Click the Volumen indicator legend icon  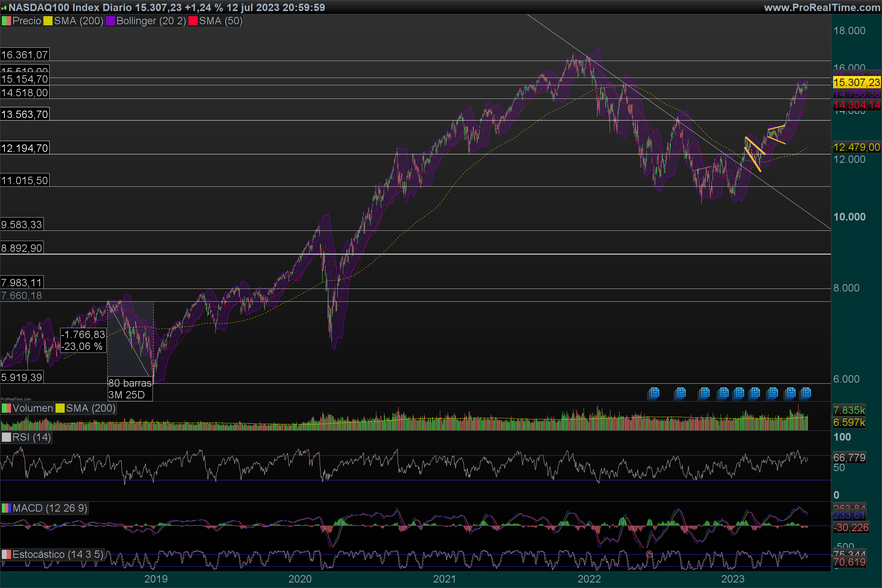coord(6,408)
